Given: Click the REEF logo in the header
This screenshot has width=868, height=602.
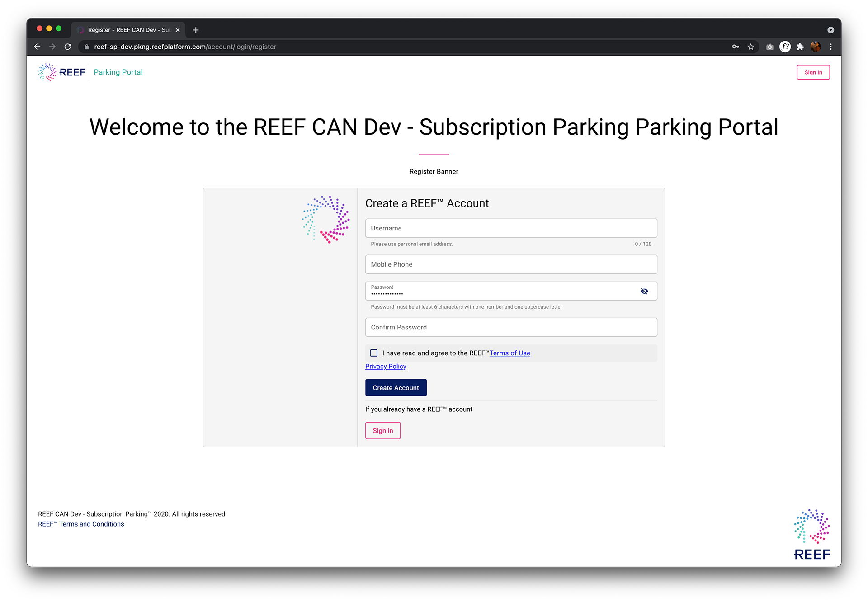Looking at the screenshot, I should click(x=62, y=72).
